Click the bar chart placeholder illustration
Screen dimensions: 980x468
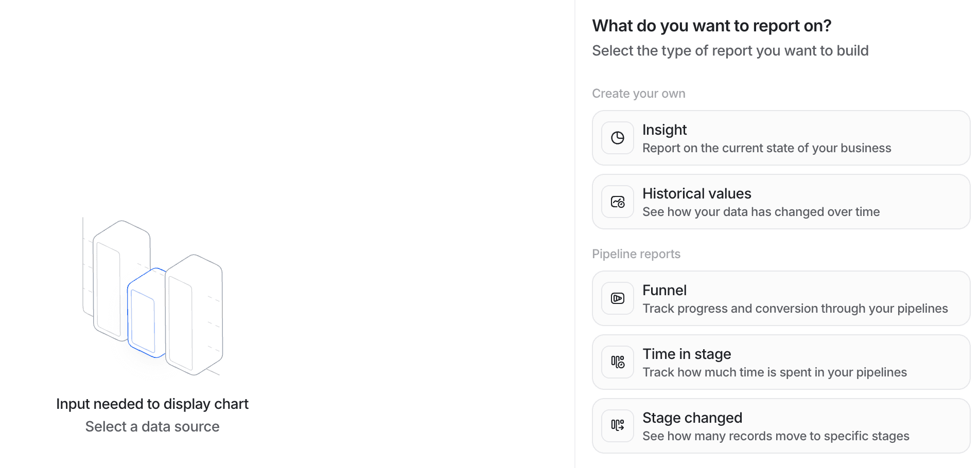152,297
